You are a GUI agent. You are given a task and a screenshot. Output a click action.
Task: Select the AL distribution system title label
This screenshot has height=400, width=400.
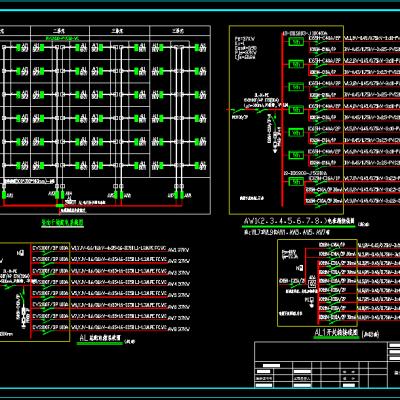[x=100, y=338]
